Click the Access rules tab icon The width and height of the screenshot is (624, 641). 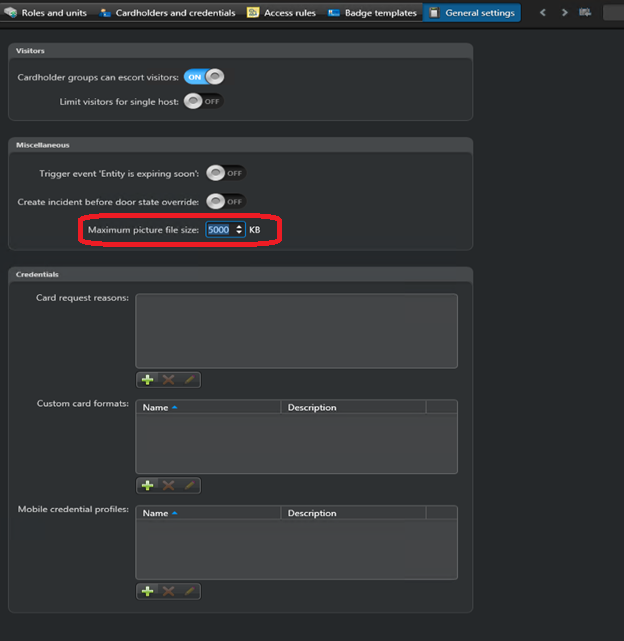(x=253, y=13)
